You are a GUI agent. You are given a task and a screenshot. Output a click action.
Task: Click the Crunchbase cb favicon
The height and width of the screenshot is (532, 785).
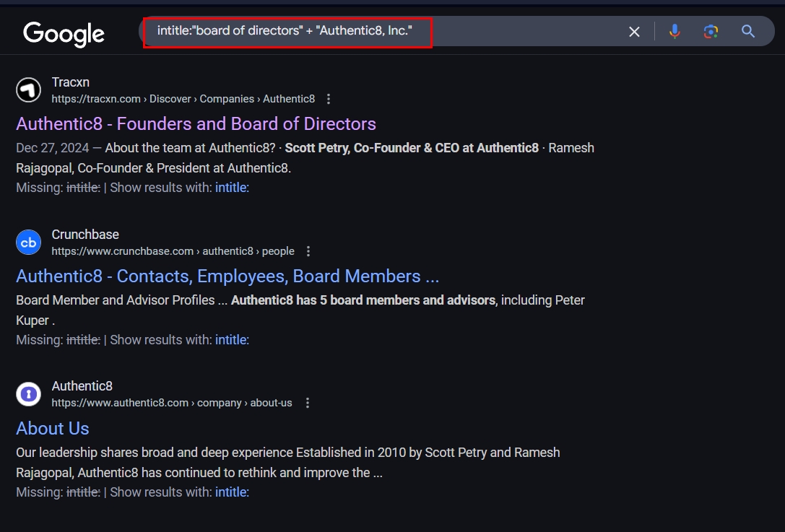pyautogui.click(x=29, y=243)
